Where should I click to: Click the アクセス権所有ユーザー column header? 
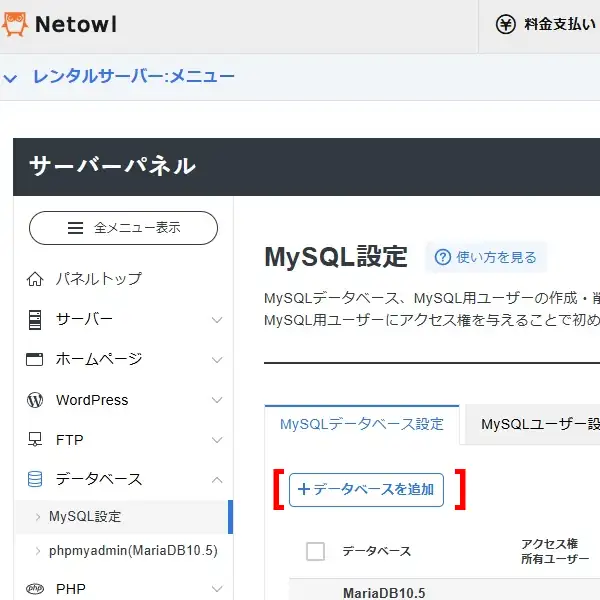click(x=555, y=551)
